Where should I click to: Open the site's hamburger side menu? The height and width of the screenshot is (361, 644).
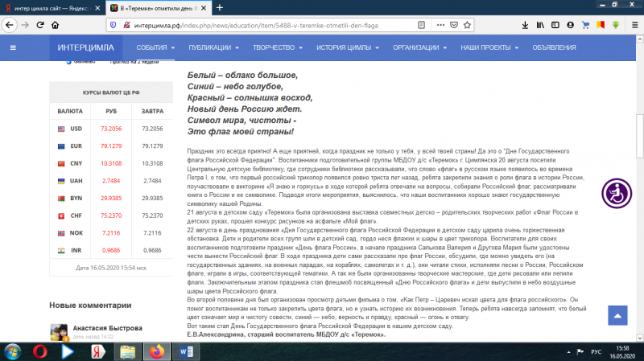[13, 47]
